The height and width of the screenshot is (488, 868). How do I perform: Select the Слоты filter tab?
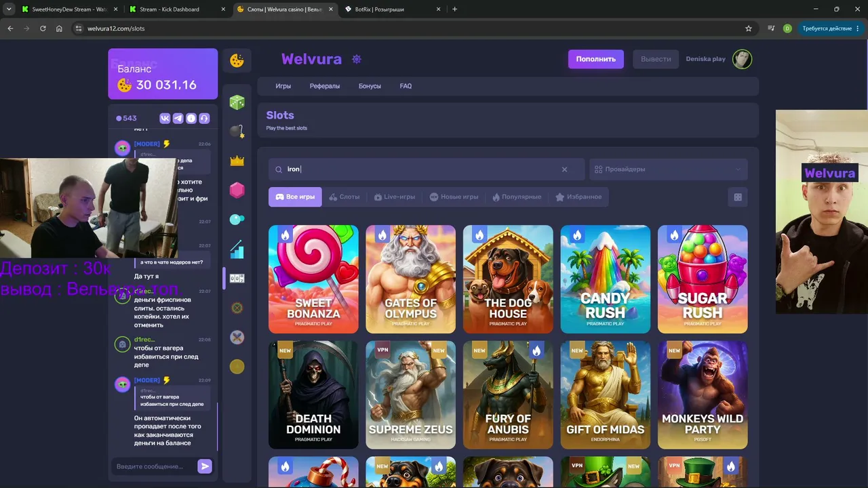point(344,197)
